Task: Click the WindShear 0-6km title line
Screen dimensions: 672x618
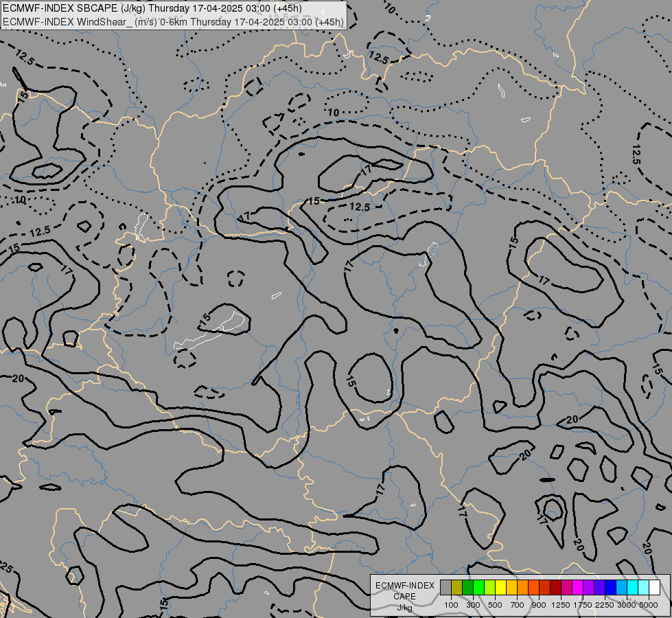Action: [173, 22]
